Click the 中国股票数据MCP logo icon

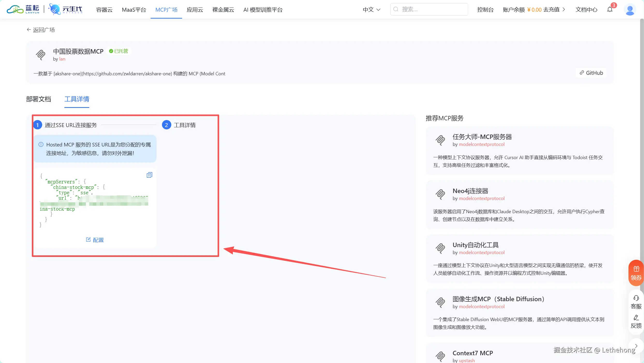coord(41,55)
